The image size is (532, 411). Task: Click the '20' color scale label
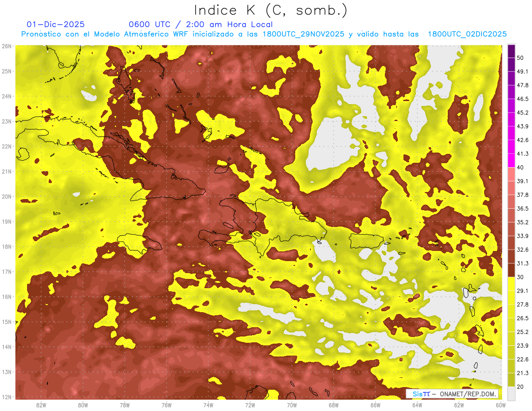point(520,387)
